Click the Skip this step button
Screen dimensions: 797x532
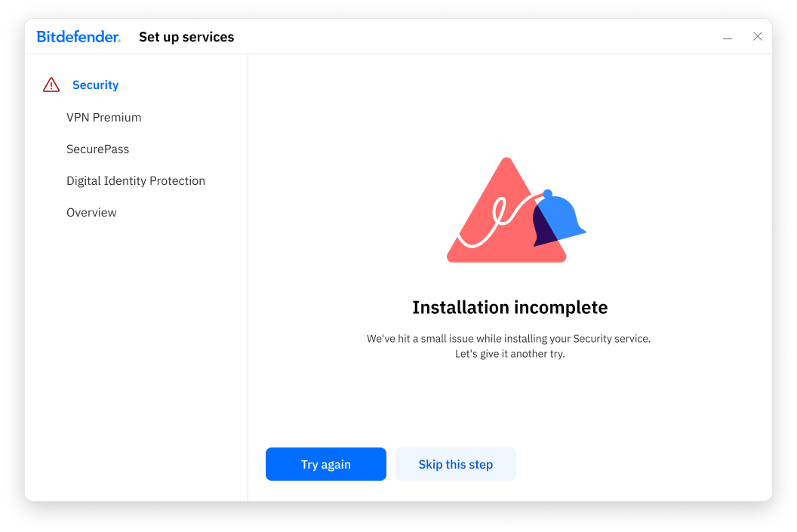(455, 464)
